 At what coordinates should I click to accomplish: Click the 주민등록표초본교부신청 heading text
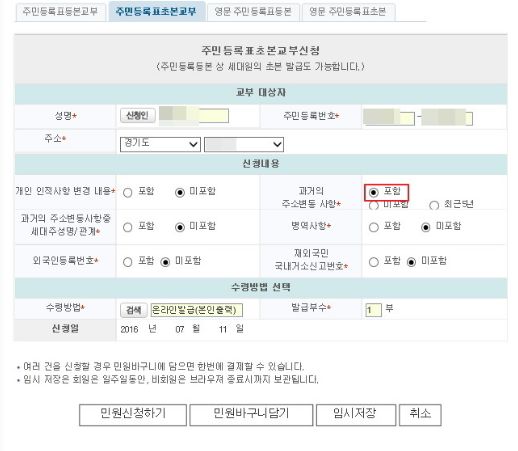click(x=260, y=51)
